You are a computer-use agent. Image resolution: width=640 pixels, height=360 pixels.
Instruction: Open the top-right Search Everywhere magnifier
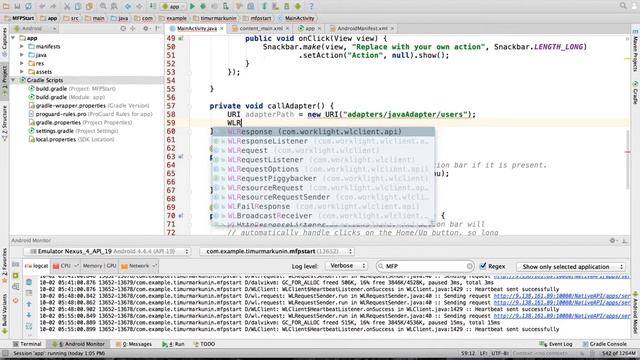623,6
